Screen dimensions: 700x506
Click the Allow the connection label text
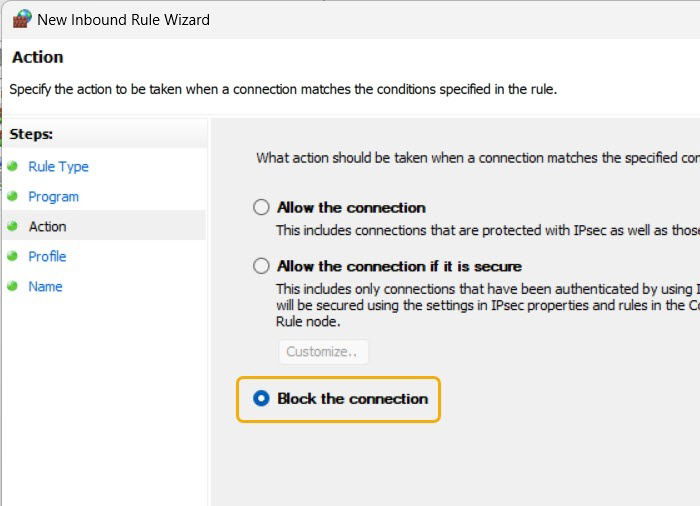click(x=351, y=208)
